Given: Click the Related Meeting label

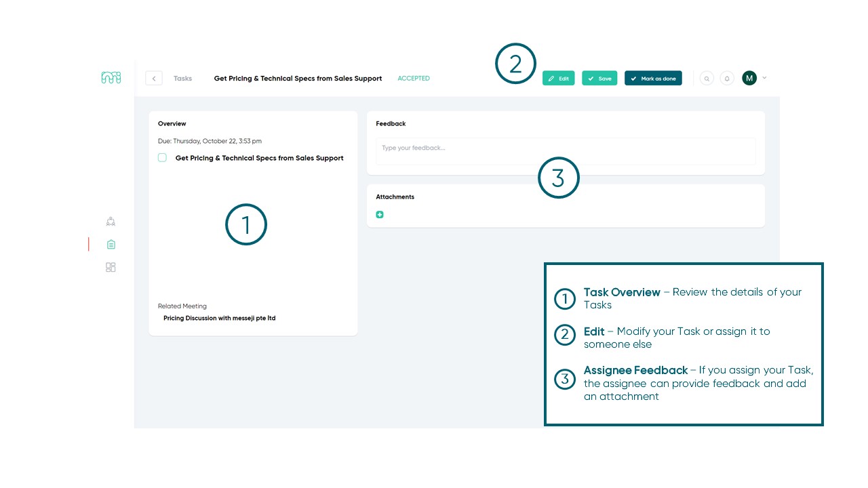Looking at the screenshot, I should point(182,306).
